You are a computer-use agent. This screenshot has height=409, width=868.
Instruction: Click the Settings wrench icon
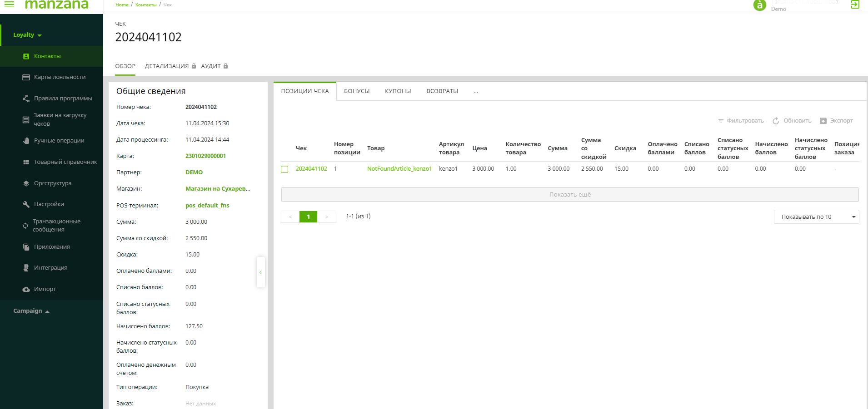click(26, 204)
